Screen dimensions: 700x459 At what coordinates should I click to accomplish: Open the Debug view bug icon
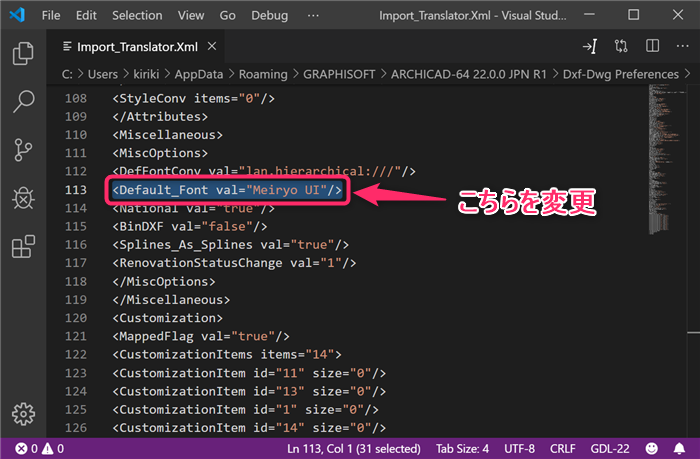click(23, 198)
